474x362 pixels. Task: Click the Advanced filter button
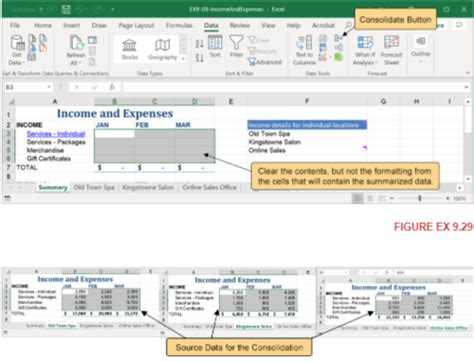click(x=265, y=62)
